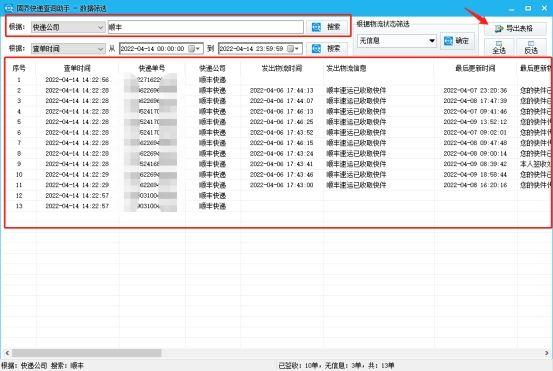Click 顺丰速运已收取快件 info cell in row 11
The image size is (553, 371).
pos(356,185)
